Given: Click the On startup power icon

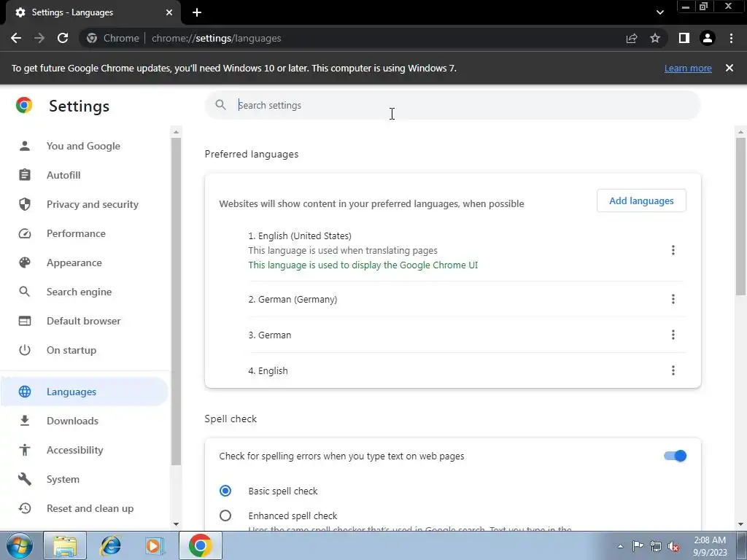Looking at the screenshot, I should point(25,350).
